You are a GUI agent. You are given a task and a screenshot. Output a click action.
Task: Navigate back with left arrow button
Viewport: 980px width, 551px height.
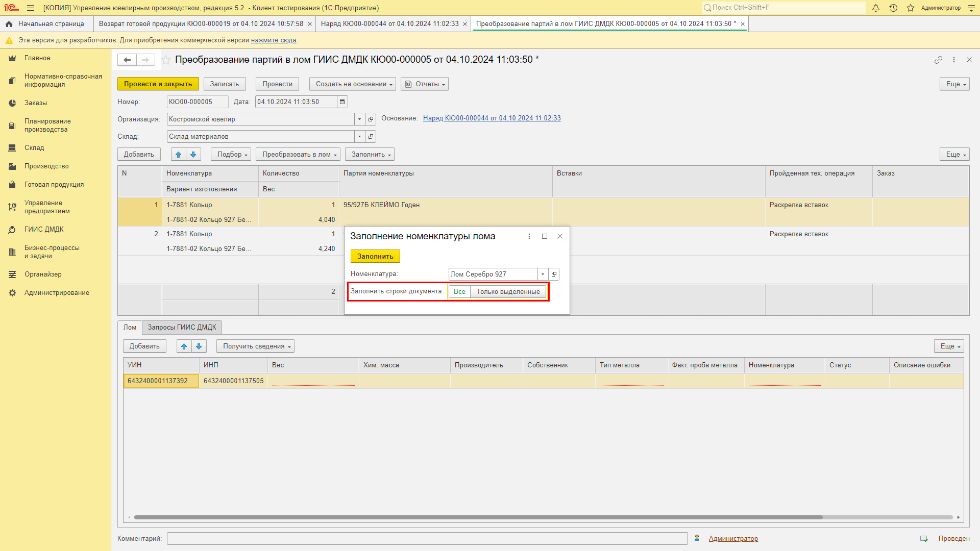click(x=127, y=60)
